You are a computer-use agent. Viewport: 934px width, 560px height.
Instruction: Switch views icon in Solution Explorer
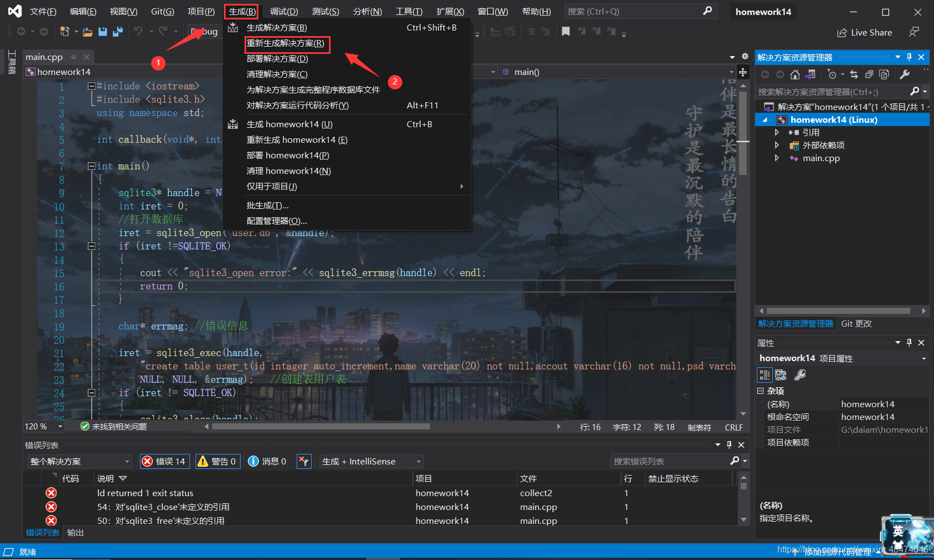(811, 74)
